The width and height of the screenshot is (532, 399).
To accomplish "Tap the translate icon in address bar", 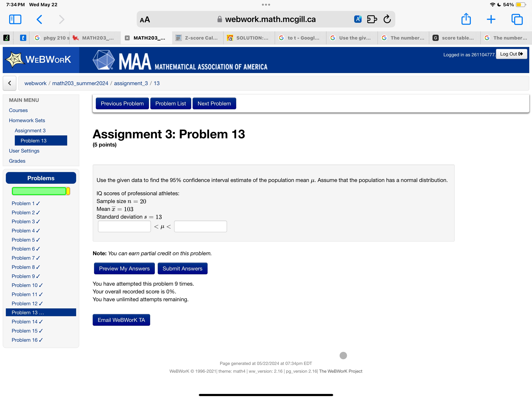I will [358, 19].
